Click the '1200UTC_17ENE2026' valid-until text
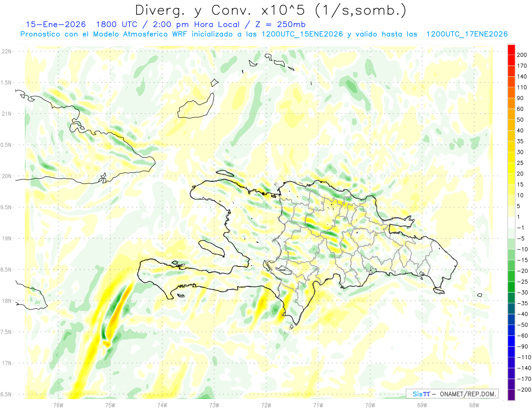This screenshot has height=411, width=532. point(467,34)
